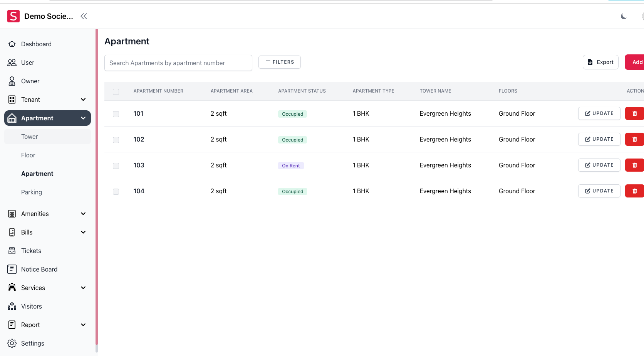Focus the Search Apartments input field

click(178, 63)
